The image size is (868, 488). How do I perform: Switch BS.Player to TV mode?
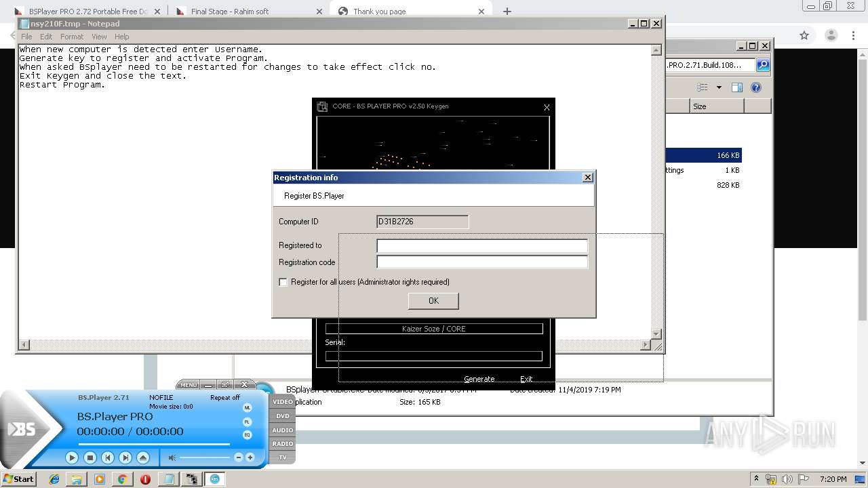[283, 457]
